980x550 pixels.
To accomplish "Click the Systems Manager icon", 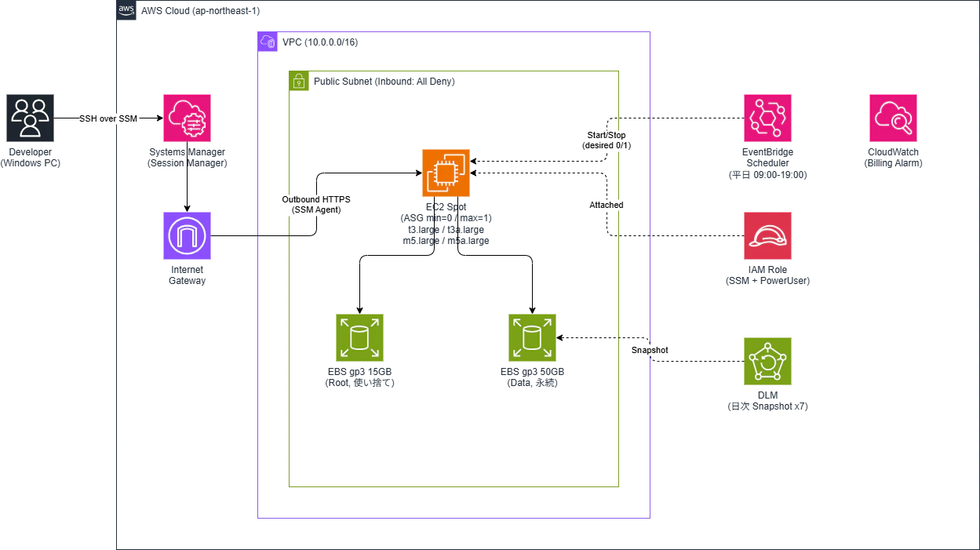I will click(187, 118).
